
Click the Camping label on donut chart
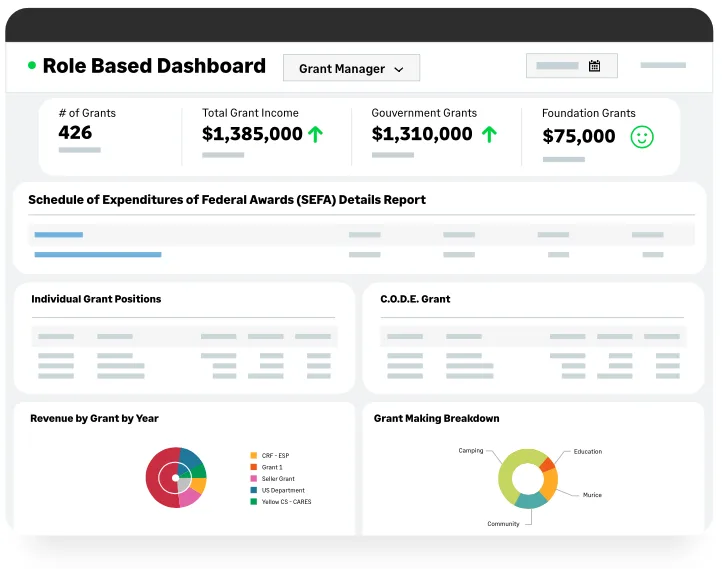471,450
